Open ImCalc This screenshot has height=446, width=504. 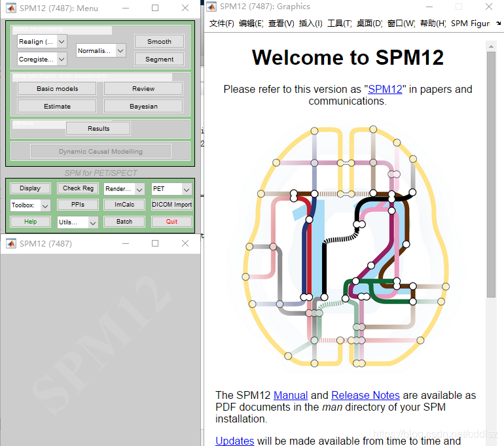[124, 205]
